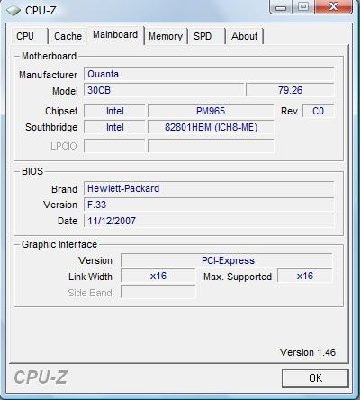
Task: Click the 82801HEM (ICH8-ME) southbridge field
Action: coord(211,127)
